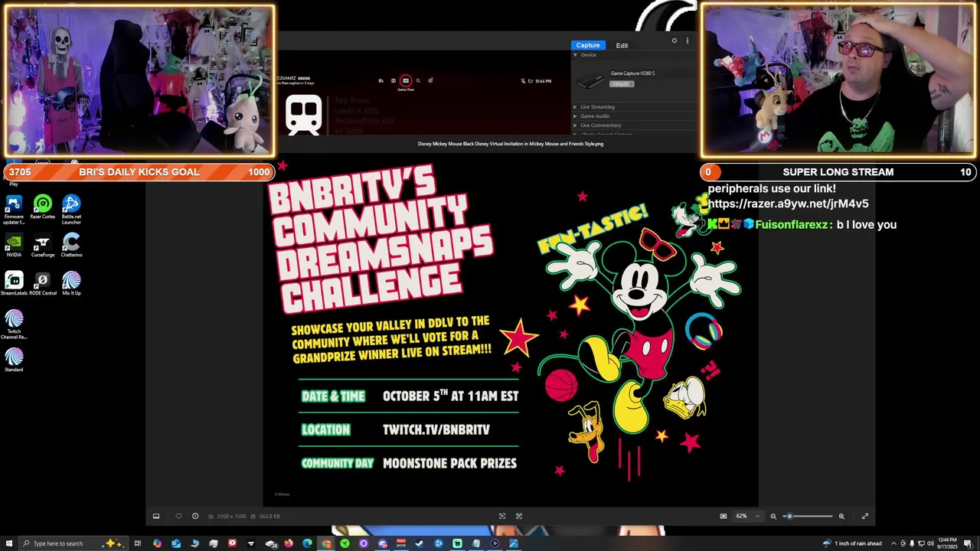Open the Windows Start menu

tap(8, 543)
